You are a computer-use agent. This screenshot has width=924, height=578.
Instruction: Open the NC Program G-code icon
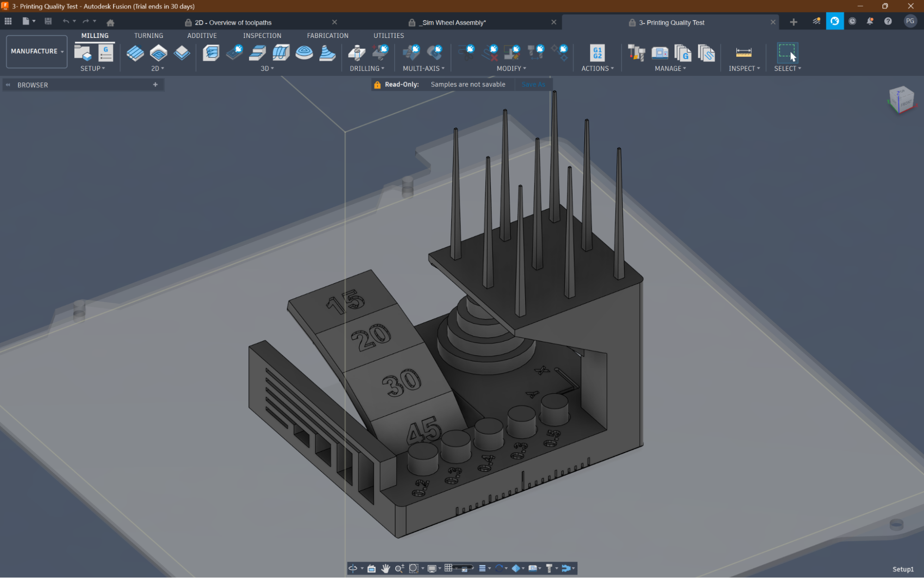point(106,53)
